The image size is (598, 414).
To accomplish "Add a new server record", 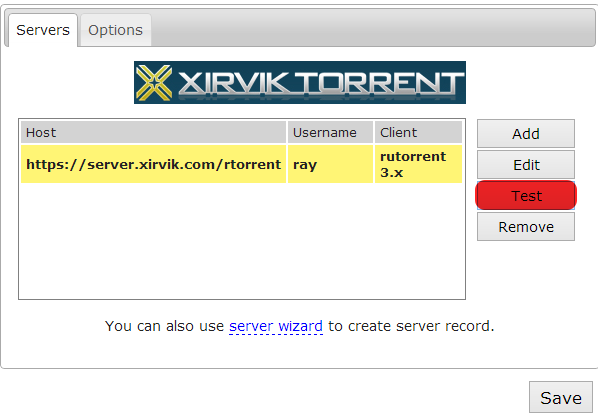I will click(x=526, y=134).
